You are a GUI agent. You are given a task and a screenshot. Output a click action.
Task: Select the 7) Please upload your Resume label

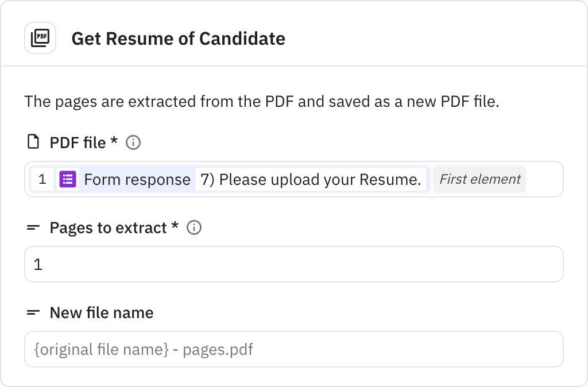pos(310,179)
